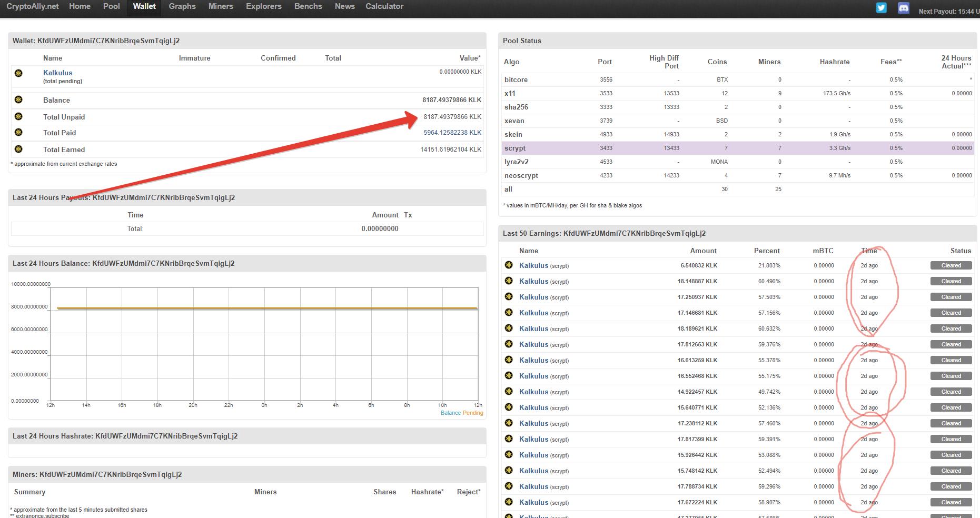Click Cleared status for 15.926442 KLK
The height and width of the screenshot is (518, 980).
coord(951,455)
